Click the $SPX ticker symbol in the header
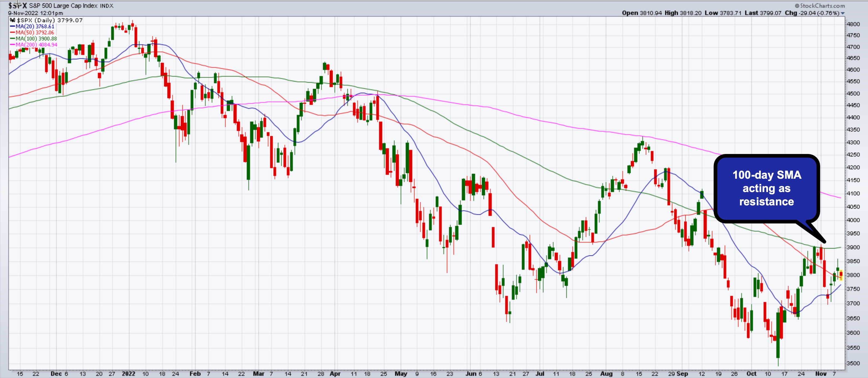 18,5
